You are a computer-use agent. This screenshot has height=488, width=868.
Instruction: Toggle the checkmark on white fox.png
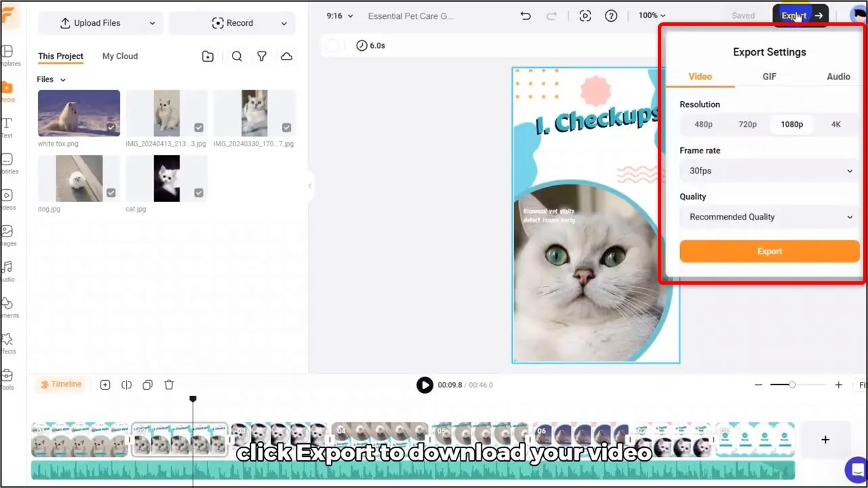pyautogui.click(x=111, y=127)
